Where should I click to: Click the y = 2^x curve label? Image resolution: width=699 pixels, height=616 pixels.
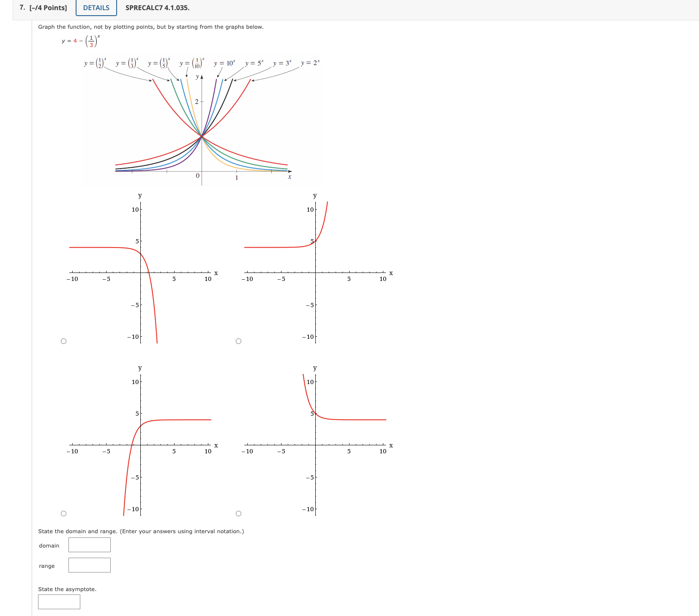(310, 62)
